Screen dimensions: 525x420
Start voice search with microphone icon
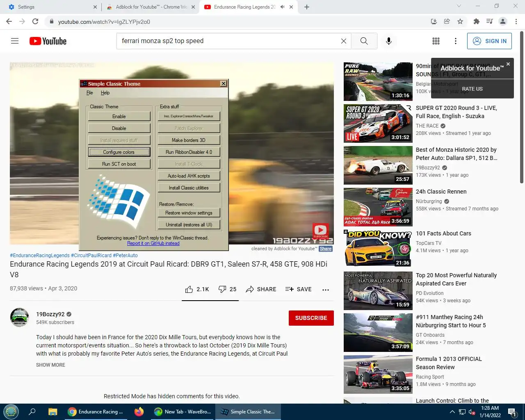(389, 41)
